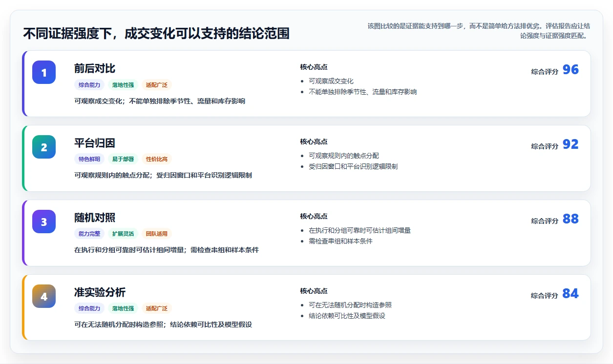The height and width of the screenshot is (364, 613).
Task: Select the 随机对照 card title
Action: click(x=95, y=218)
